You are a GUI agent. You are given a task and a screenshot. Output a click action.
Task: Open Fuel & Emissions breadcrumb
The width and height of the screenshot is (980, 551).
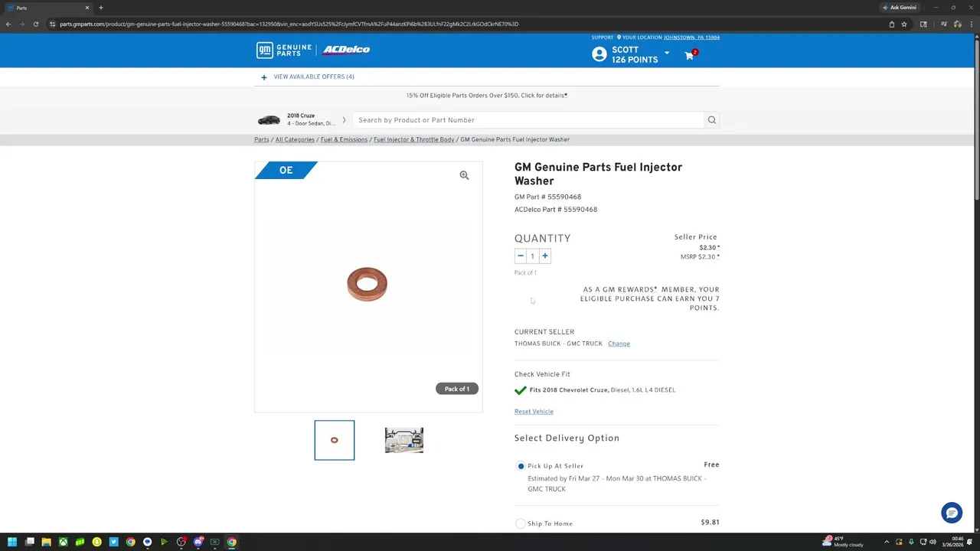pyautogui.click(x=344, y=140)
